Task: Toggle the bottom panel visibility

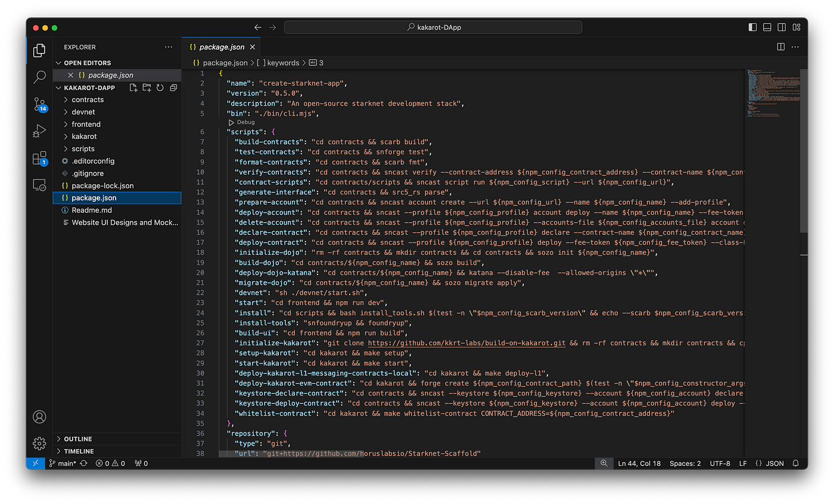Action: coord(767,27)
